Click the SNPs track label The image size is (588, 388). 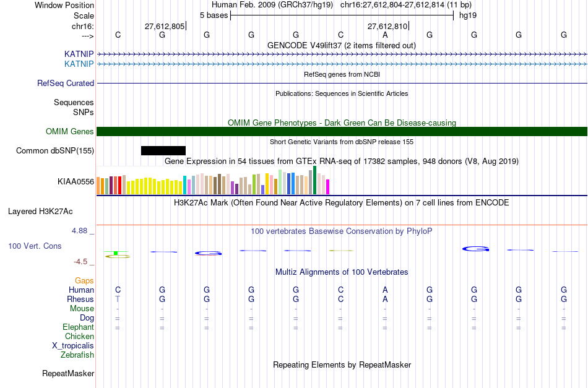pyautogui.click(x=84, y=112)
